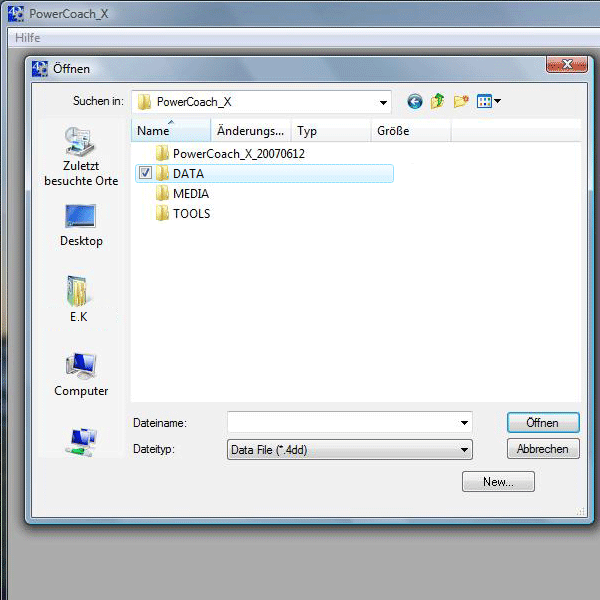
Task: Open the E.K user folder shortcut
Action: point(78,299)
